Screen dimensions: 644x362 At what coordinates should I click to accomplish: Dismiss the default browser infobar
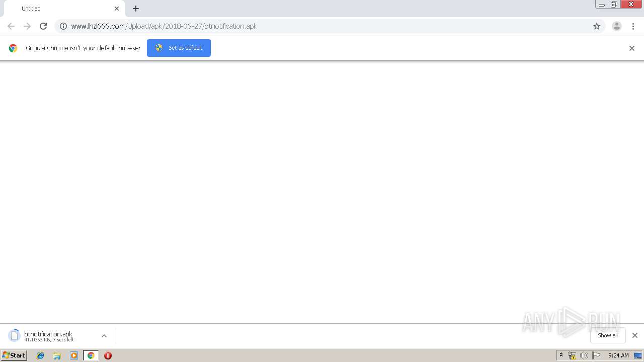632,48
